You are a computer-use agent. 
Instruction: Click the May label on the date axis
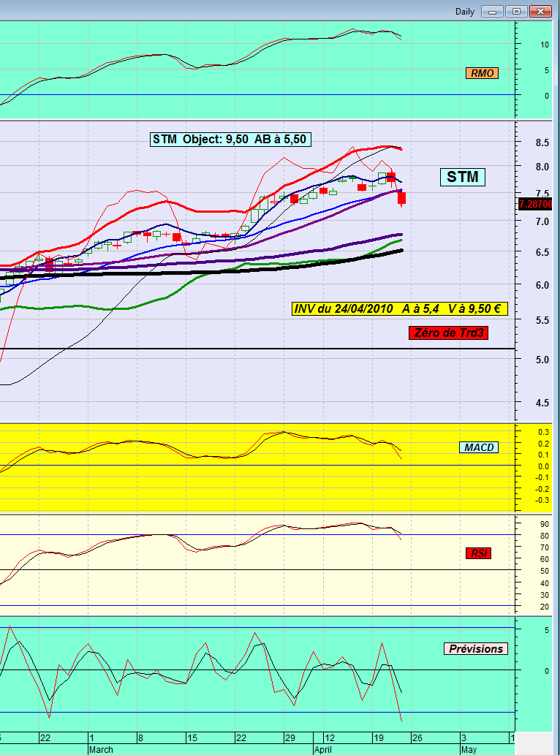469,750
